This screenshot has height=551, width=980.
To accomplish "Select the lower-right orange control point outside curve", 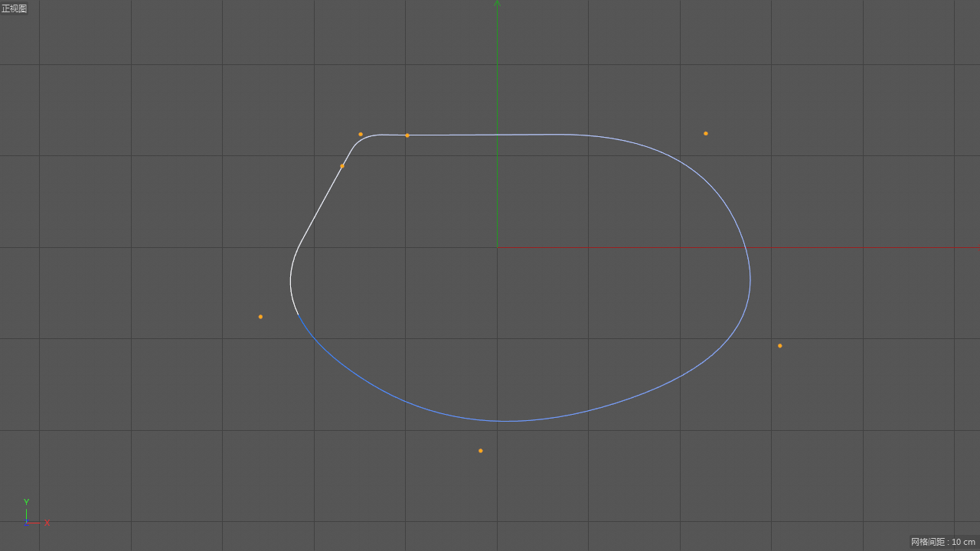I will pyautogui.click(x=780, y=346).
